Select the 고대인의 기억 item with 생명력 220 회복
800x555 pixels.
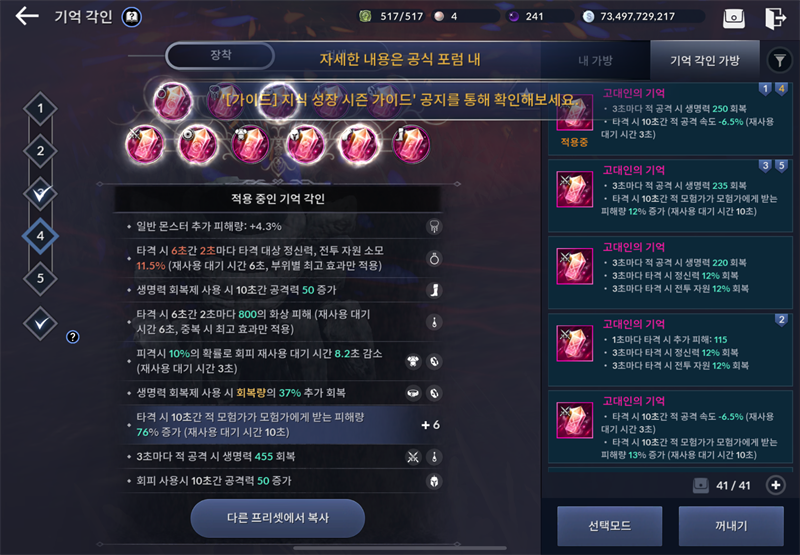tap(670, 272)
